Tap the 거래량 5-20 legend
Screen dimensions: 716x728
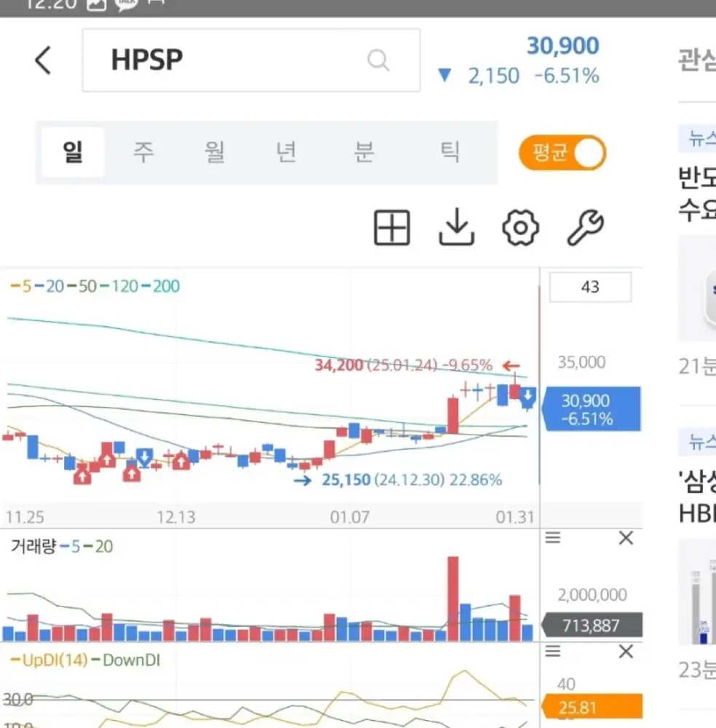61,546
